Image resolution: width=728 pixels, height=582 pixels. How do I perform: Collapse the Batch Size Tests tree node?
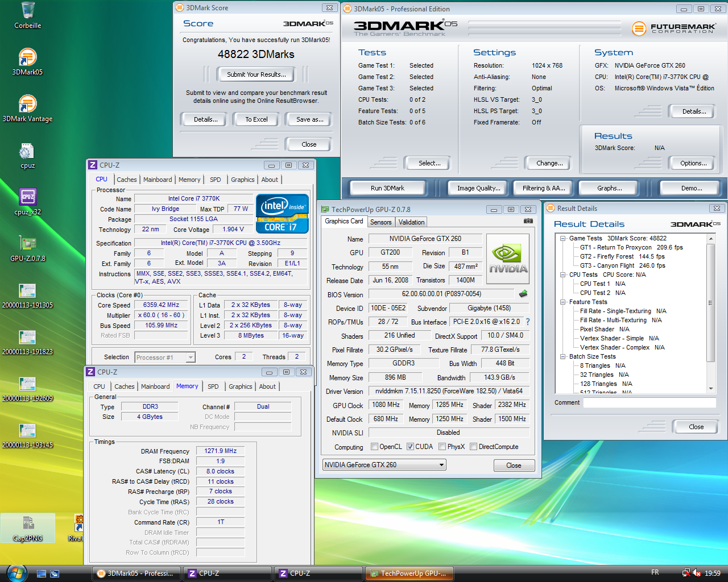[563, 356]
